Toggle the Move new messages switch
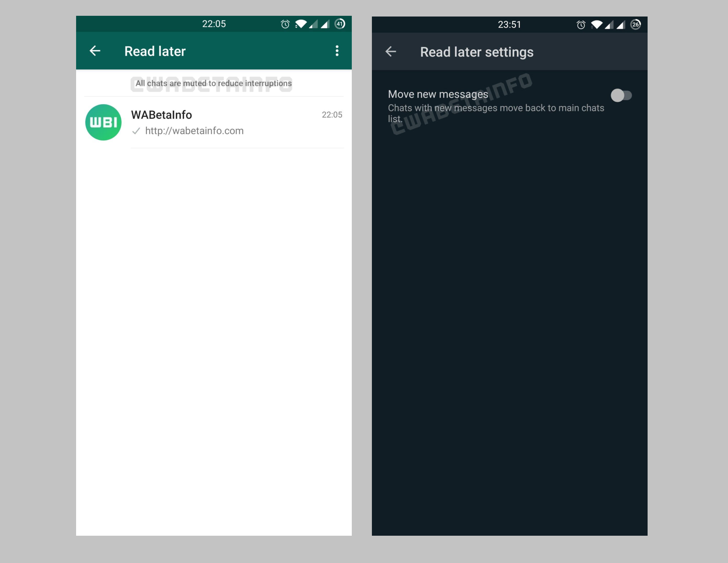 coord(621,96)
